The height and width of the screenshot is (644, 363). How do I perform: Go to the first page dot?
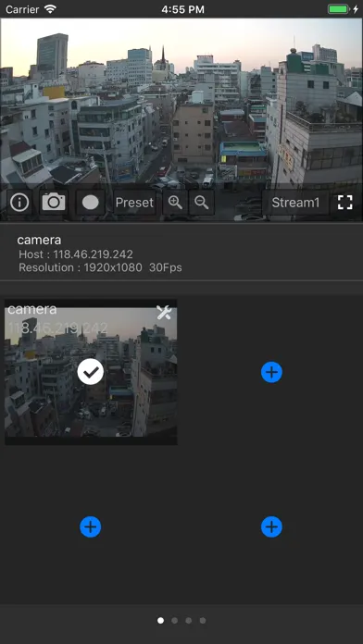(x=161, y=621)
